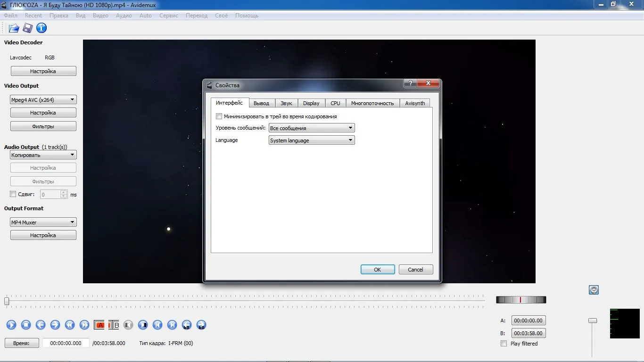Viewport: 644px width, 362px height.
Task: Switch to the Avisynth tab
Action: [415, 103]
